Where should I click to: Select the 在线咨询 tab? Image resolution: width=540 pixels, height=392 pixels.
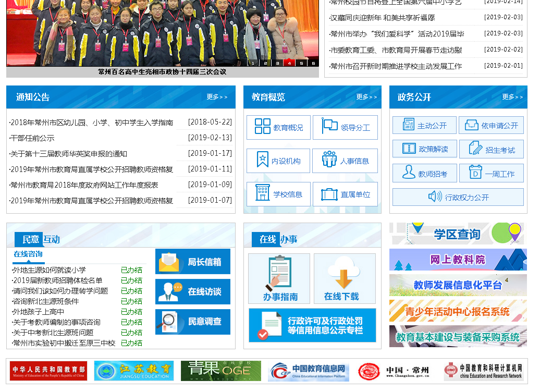pos(28,254)
